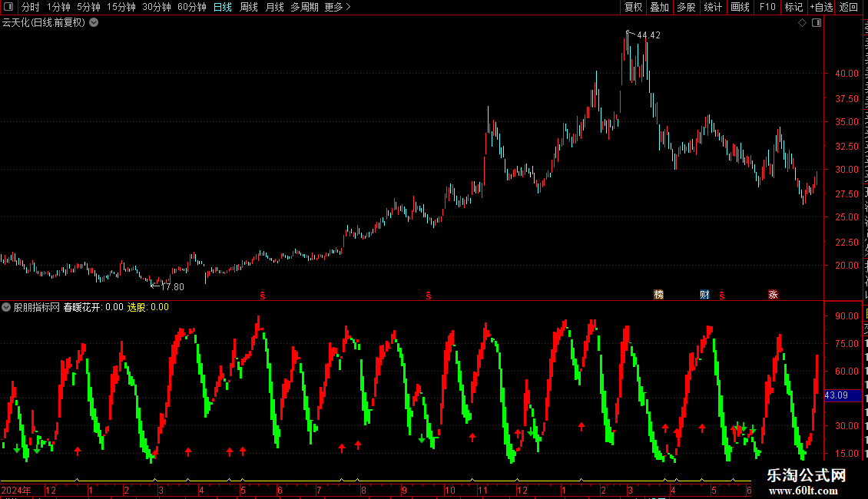Click the diamond icon on main chart
The height and width of the screenshot is (499, 868).
[x=802, y=23]
